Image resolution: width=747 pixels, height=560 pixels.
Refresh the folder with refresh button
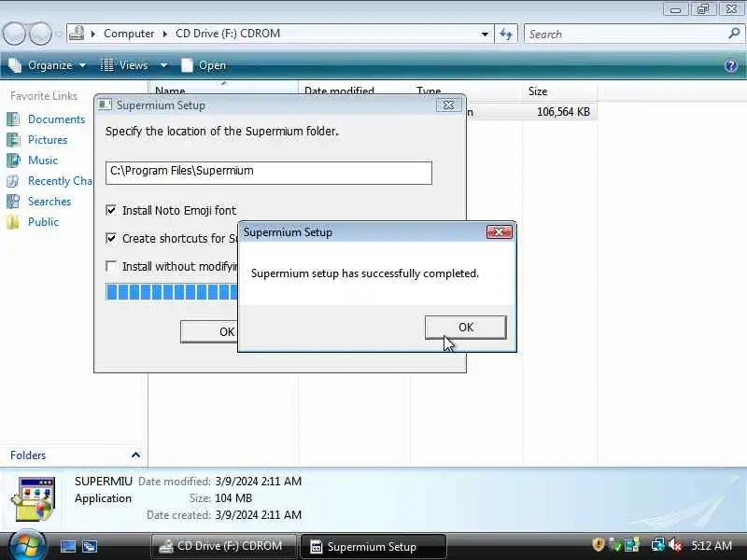pyautogui.click(x=506, y=34)
